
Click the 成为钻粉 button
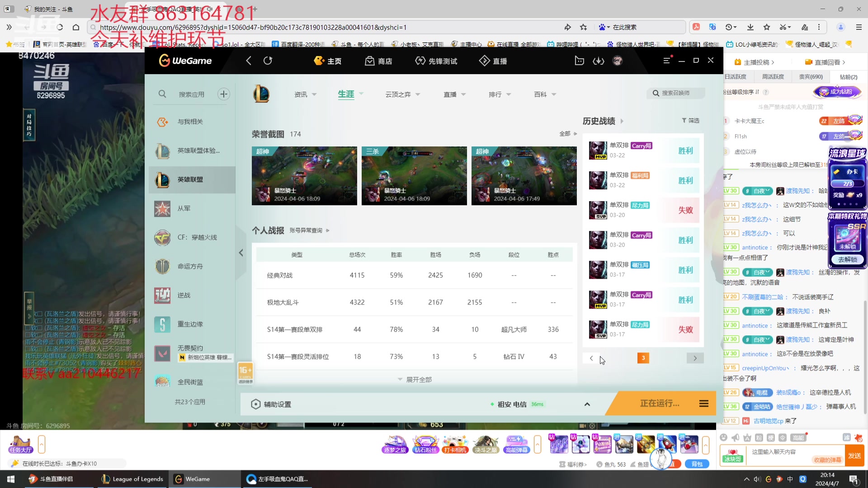click(837, 92)
